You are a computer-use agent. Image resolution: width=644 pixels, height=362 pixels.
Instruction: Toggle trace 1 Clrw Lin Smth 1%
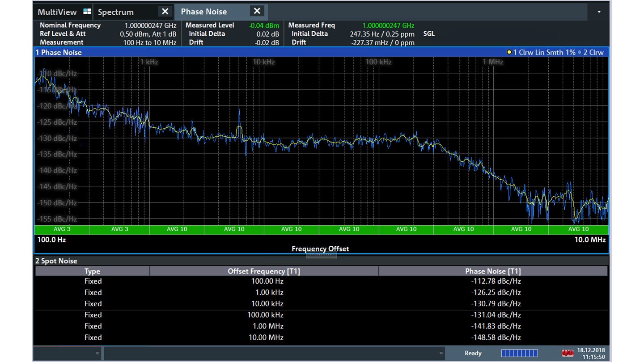click(546, 52)
